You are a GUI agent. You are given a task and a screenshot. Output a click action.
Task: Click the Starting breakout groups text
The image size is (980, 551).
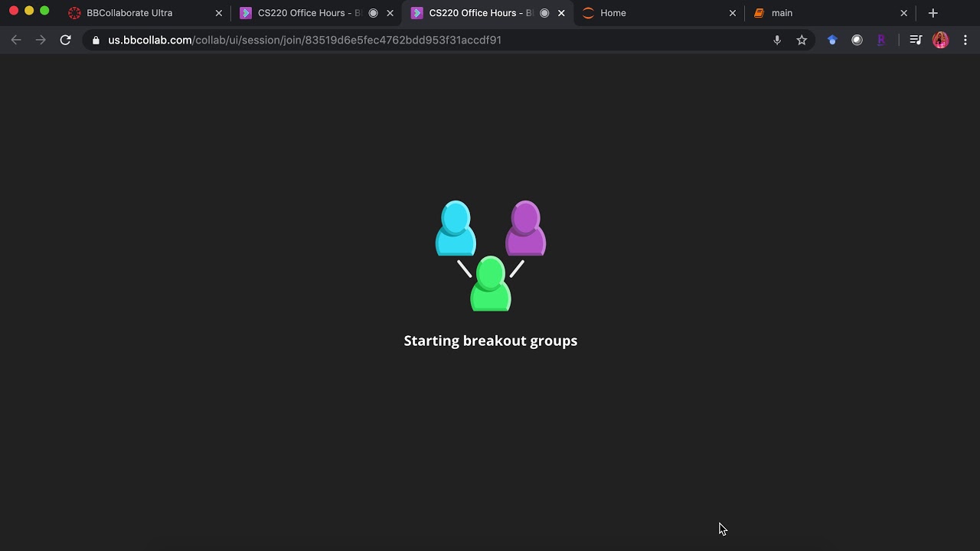[x=491, y=341]
